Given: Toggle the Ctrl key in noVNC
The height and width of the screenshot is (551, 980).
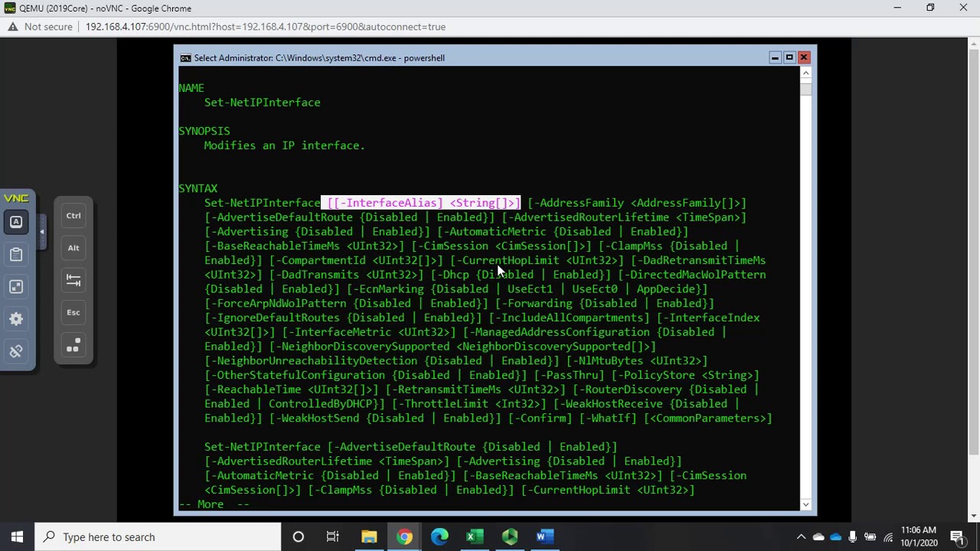Looking at the screenshot, I should coord(73,216).
